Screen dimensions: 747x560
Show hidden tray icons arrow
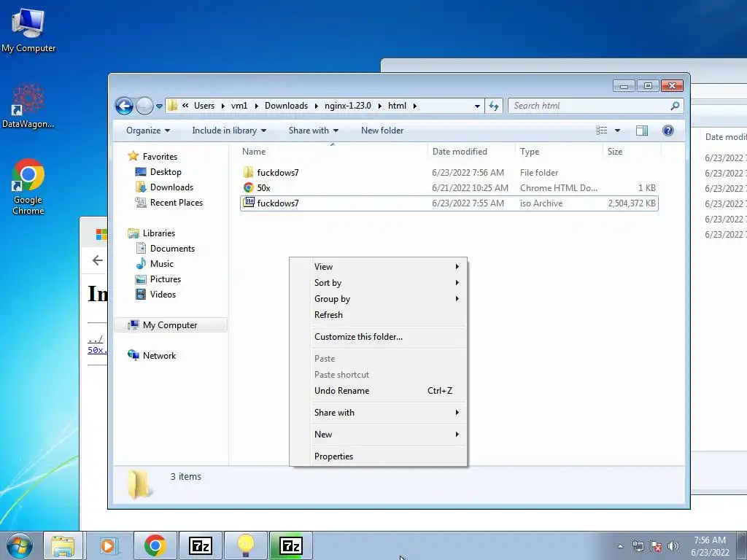(620, 546)
